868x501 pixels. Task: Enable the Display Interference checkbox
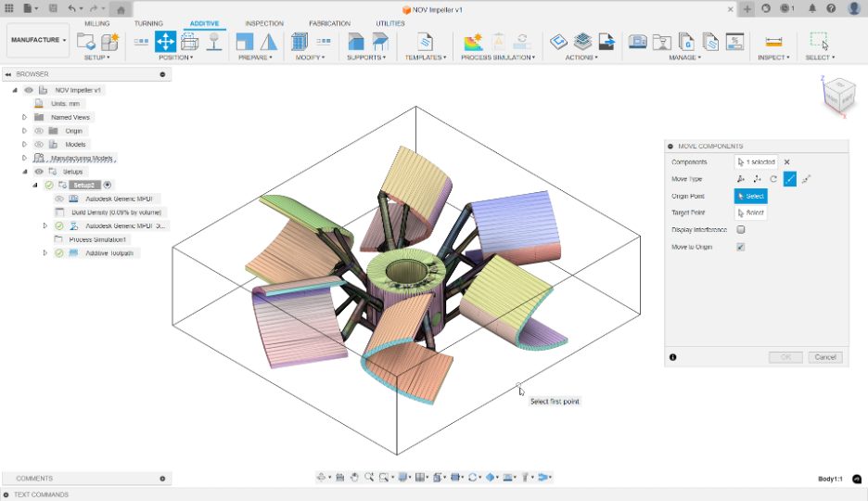pyautogui.click(x=740, y=230)
